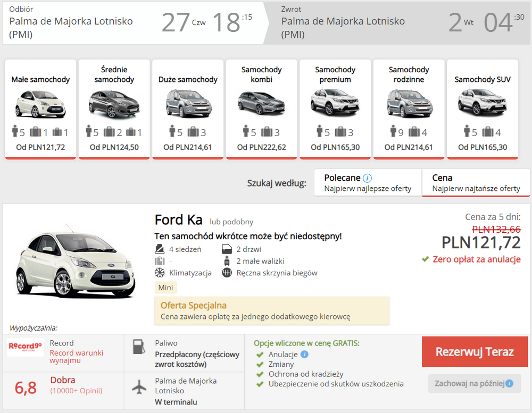
Task: Click the Rezerwuj Teraz button
Action: [475, 352]
